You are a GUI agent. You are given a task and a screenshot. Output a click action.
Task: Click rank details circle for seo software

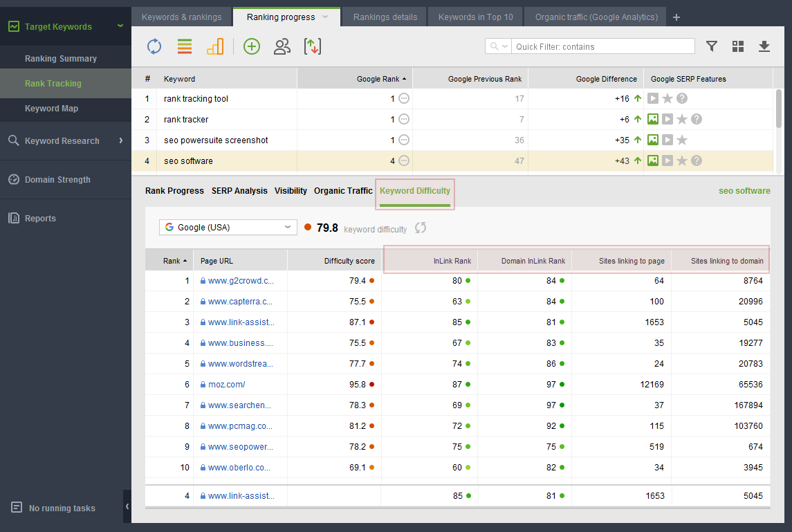[x=403, y=160]
